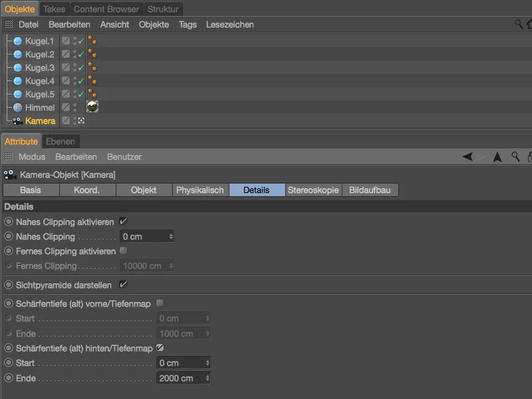This screenshot has height=399, width=532.
Task: Select the Kamera object name in the tree
Action: pyautogui.click(x=40, y=121)
